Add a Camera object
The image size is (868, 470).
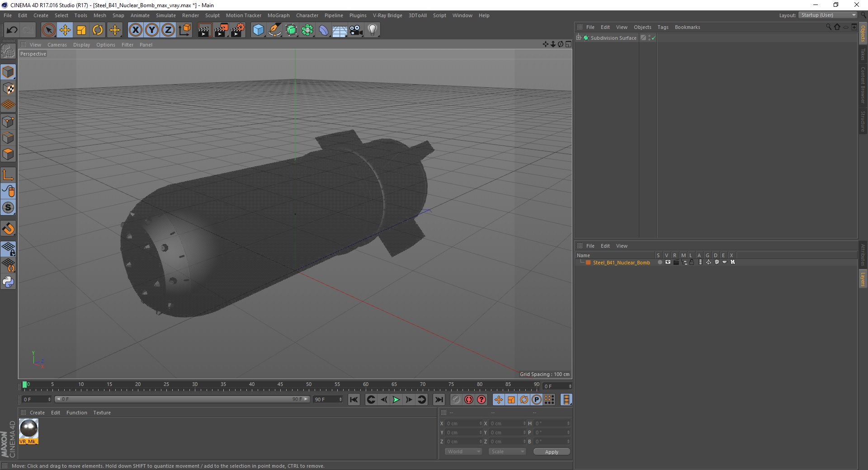click(356, 30)
